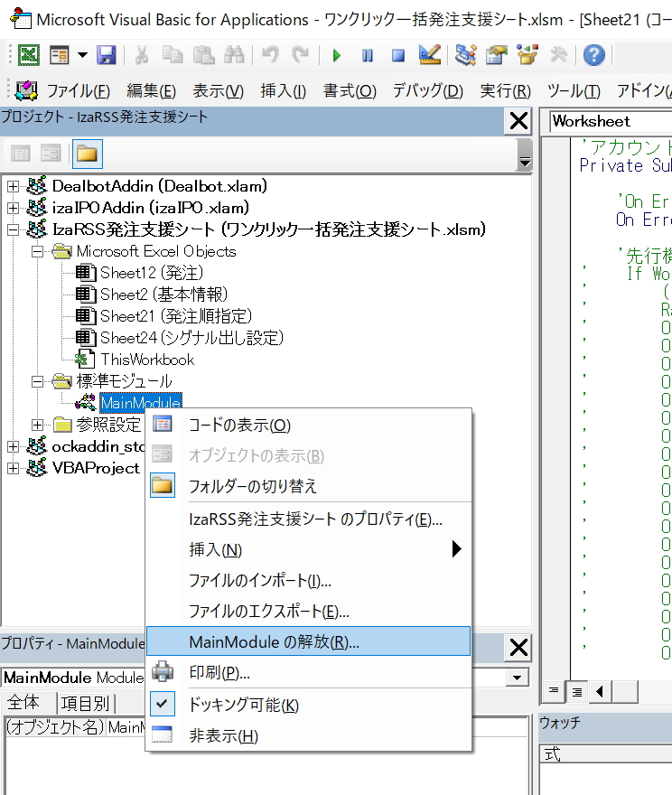Click the Paste clipboard icon
The image size is (672, 795).
(204, 55)
